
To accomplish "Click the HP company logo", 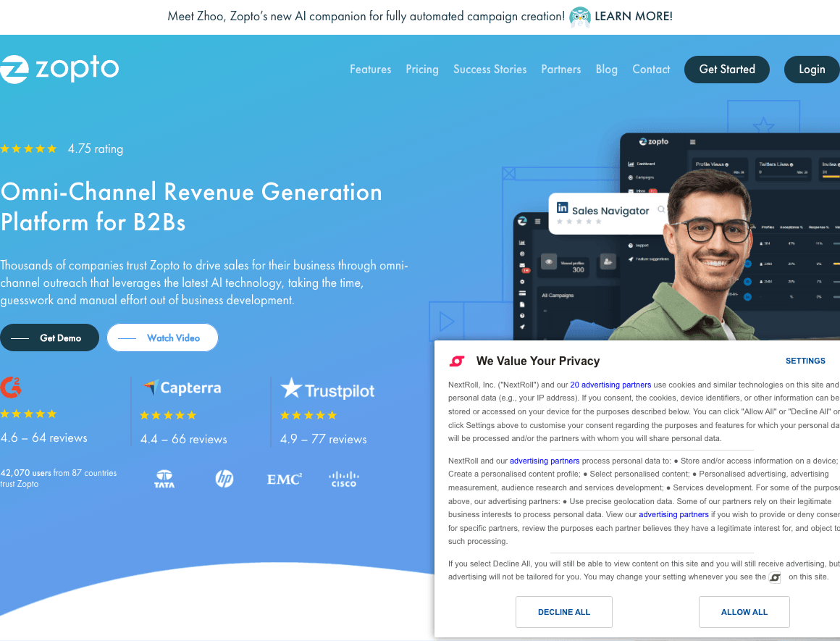I will 224,479.
